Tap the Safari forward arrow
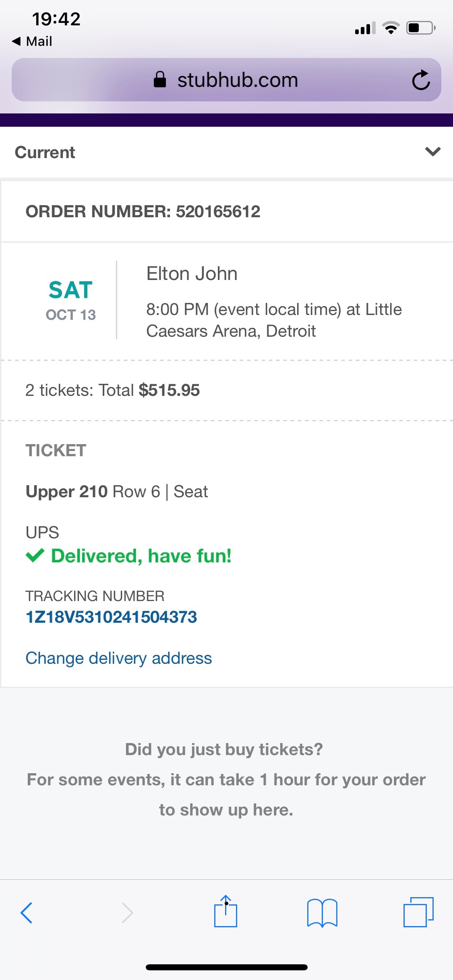Screen dimensions: 453x980 127,912
